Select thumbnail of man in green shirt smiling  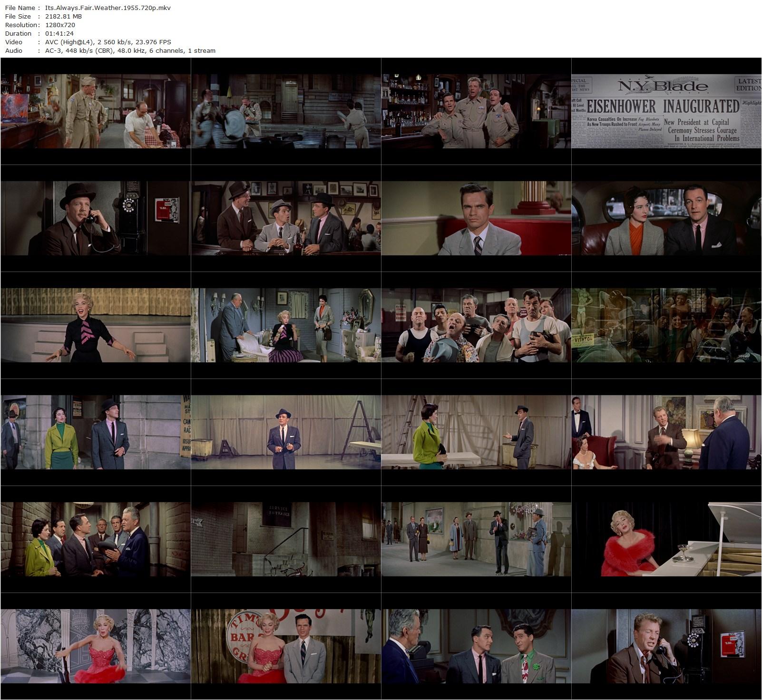(x=476, y=646)
